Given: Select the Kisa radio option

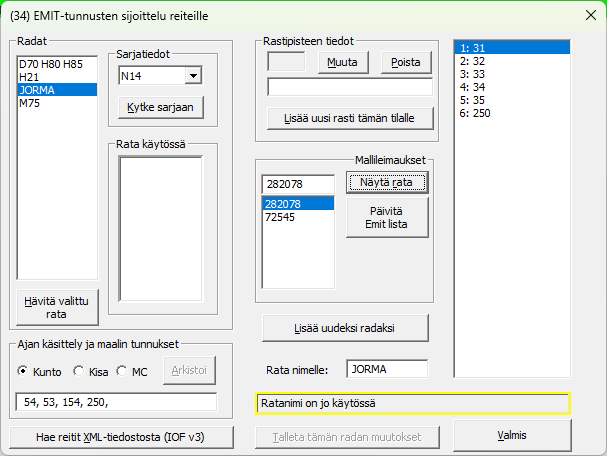Looking at the screenshot, I should pyautogui.click(x=80, y=372).
